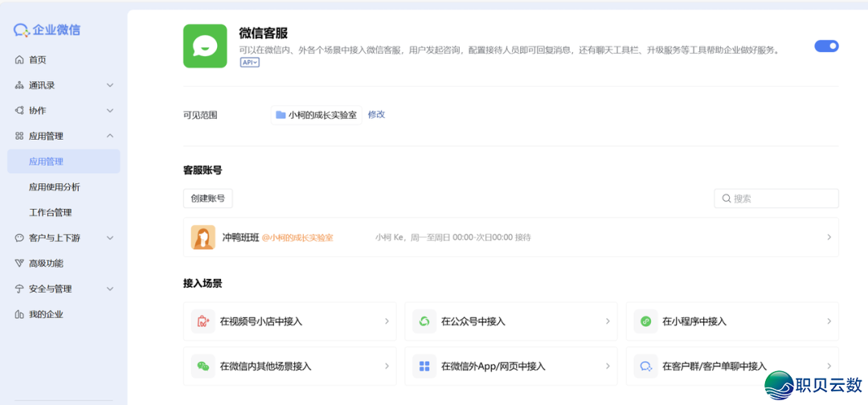Click the 修改 link for 可见范围
Screen dimensions: 868x405
click(376, 115)
